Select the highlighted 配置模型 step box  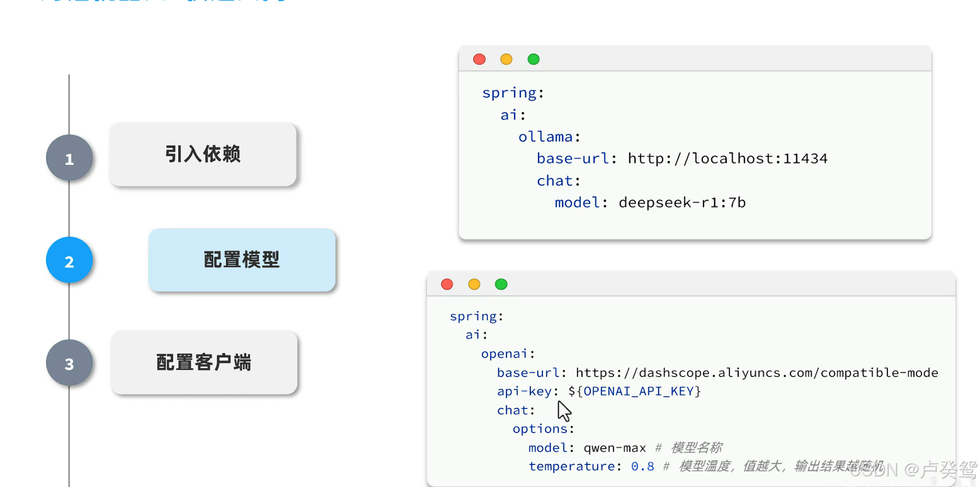242,259
